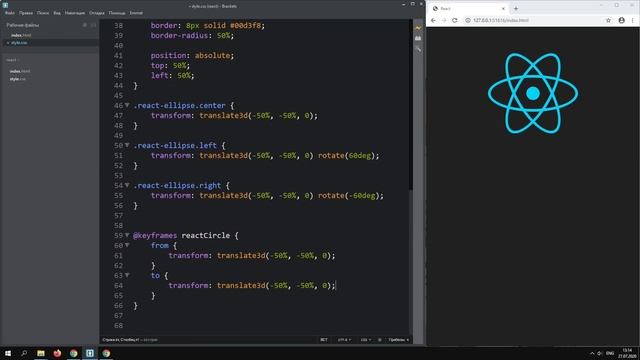Viewport: 640px width, 360px height.
Task: Show hidden tray icons chevron
Action: pyautogui.click(x=592, y=353)
